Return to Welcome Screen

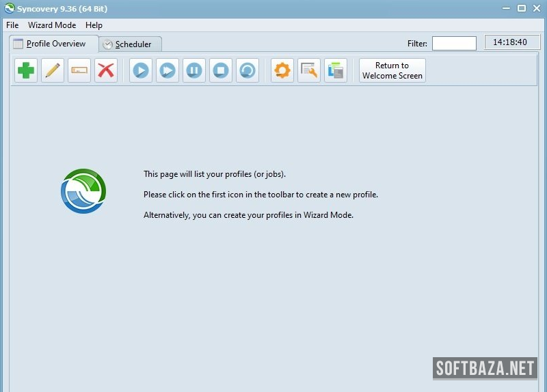coord(392,70)
